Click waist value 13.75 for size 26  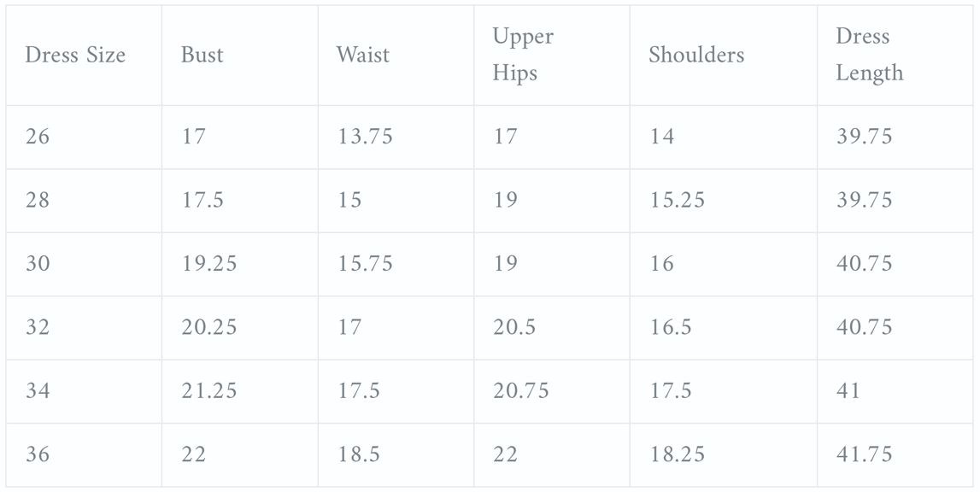[x=365, y=137]
